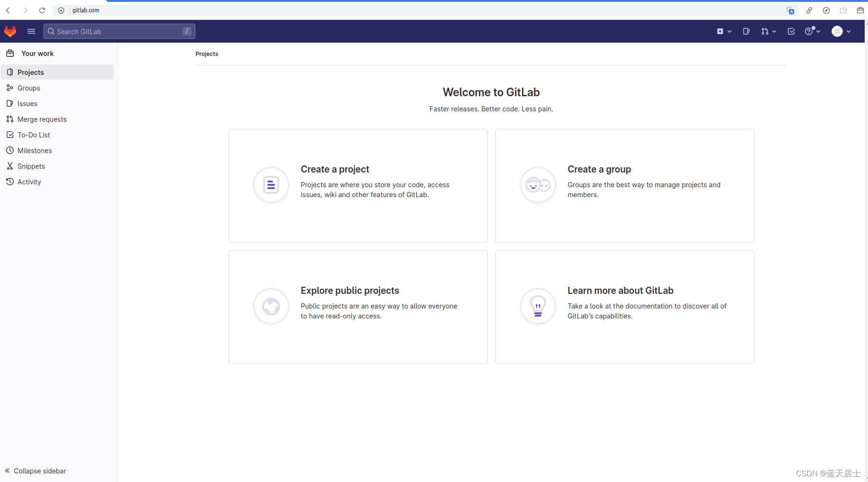Select Projects in the sidebar
The width and height of the screenshot is (868, 482).
(x=57, y=72)
